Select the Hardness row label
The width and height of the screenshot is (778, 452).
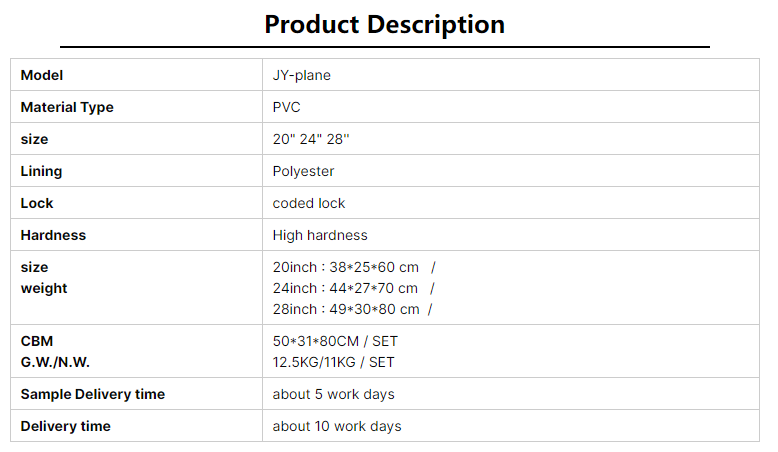pyautogui.click(x=53, y=235)
